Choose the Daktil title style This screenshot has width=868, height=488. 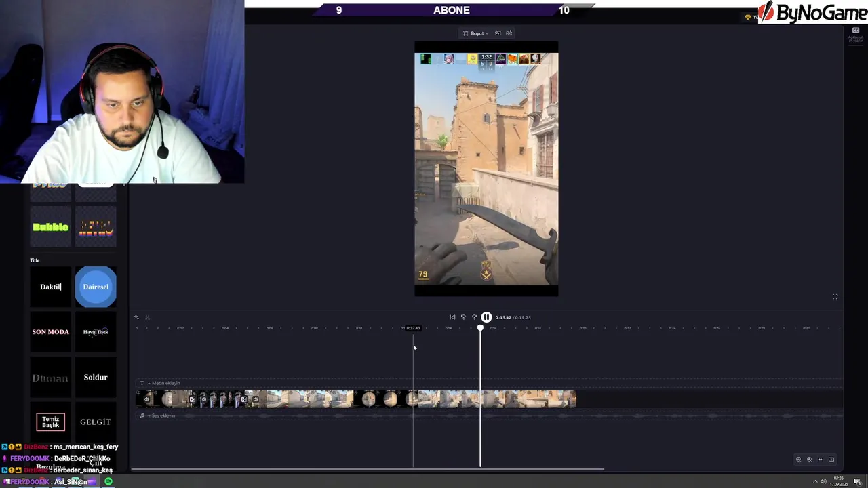tap(51, 287)
